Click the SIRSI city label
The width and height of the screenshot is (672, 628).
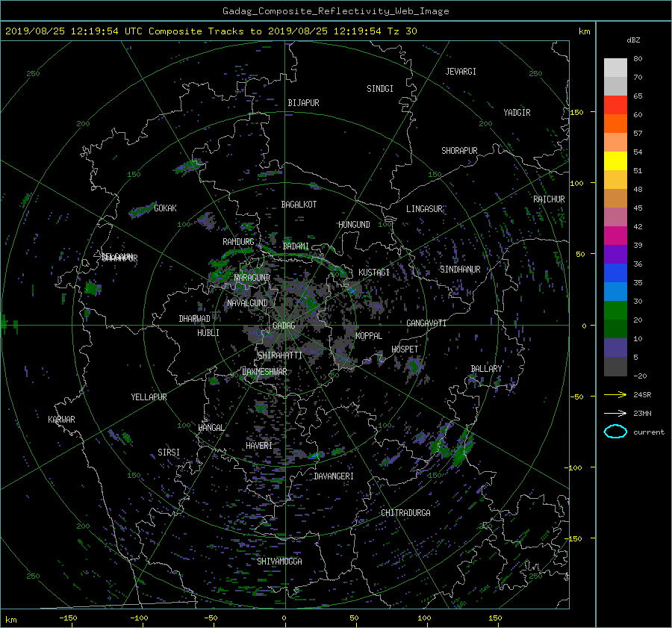(x=169, y=453)
